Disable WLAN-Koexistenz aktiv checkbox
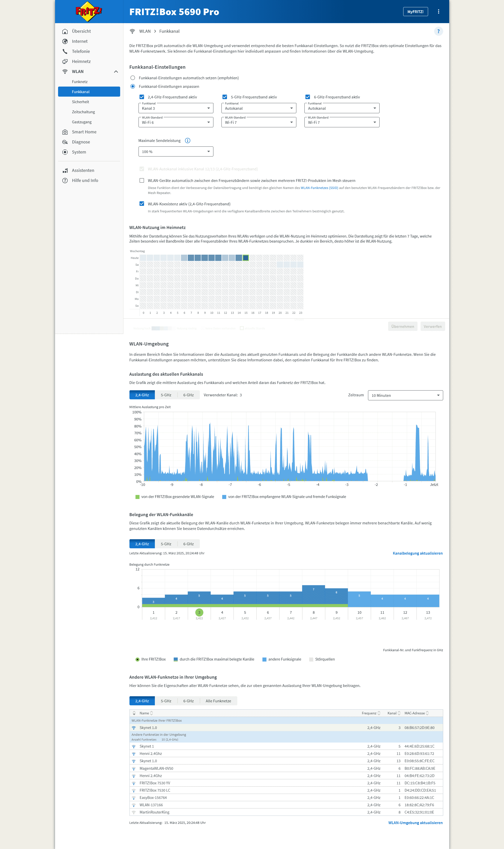The height and width of the screenshot is (849, 504). click(142, 204)
